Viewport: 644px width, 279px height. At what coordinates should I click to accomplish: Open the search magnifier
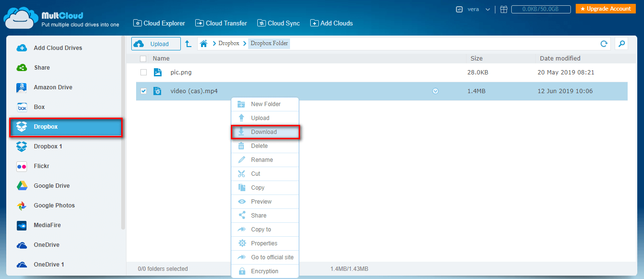click(x=621, y=44)
